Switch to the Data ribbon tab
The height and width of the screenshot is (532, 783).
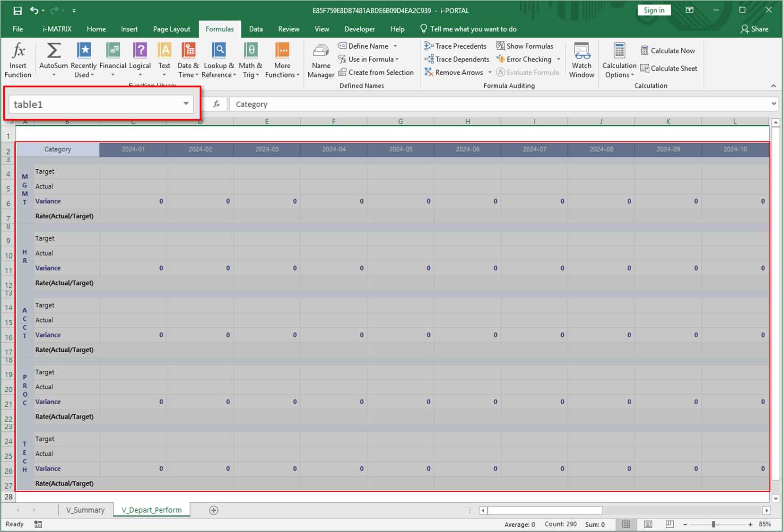click(256, 29)
